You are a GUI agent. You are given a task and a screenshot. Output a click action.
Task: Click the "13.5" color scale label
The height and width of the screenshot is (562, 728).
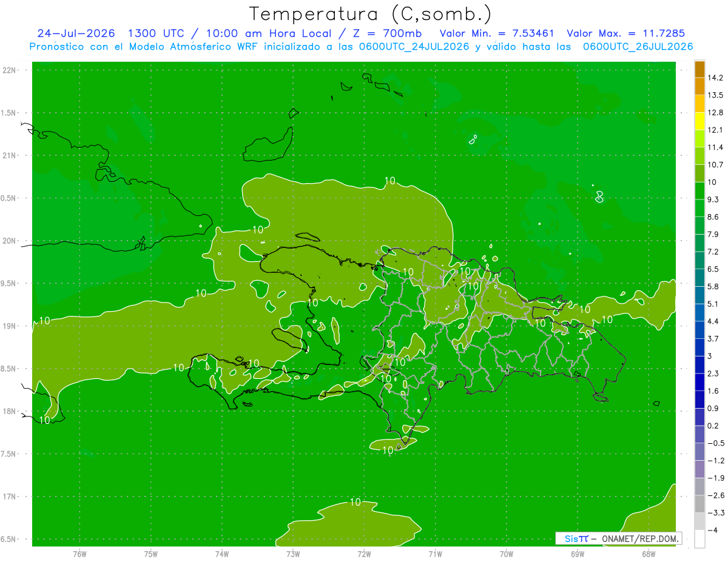[x=716, y=95]
